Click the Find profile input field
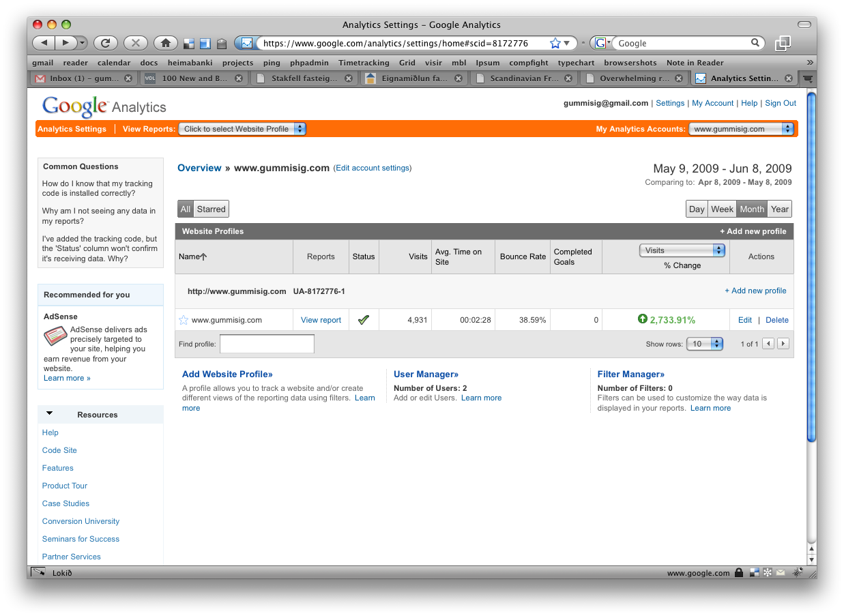This screenshot has height=616, width=844. tap(267, 344)
